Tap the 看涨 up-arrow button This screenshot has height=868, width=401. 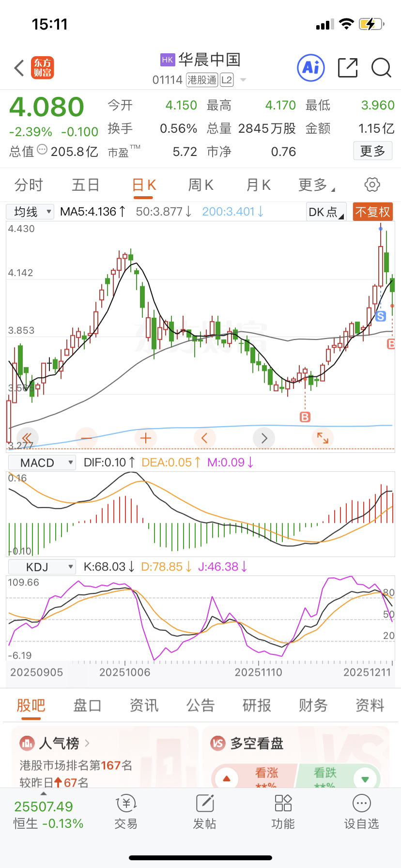(226, 779)
